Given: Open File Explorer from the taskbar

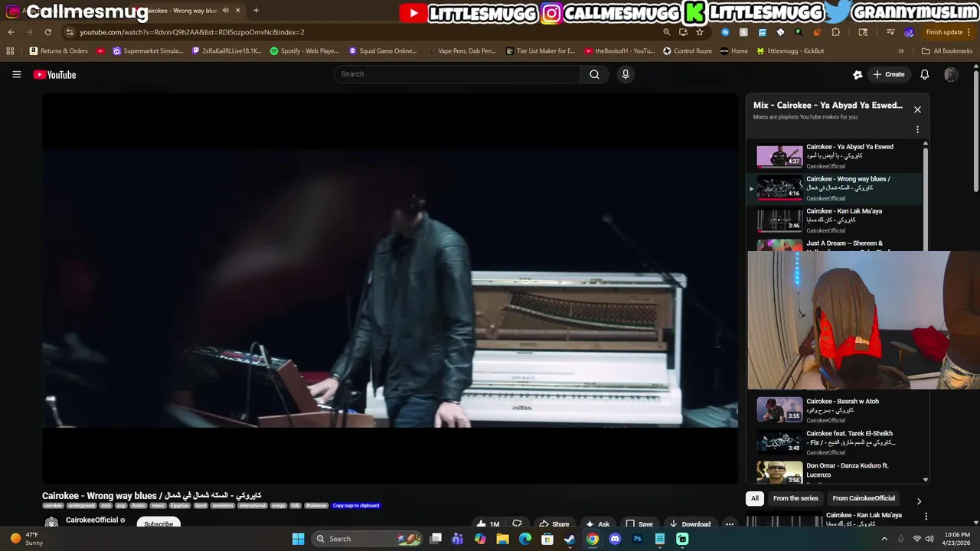Looking at the screenshot, I should point(502,539).
